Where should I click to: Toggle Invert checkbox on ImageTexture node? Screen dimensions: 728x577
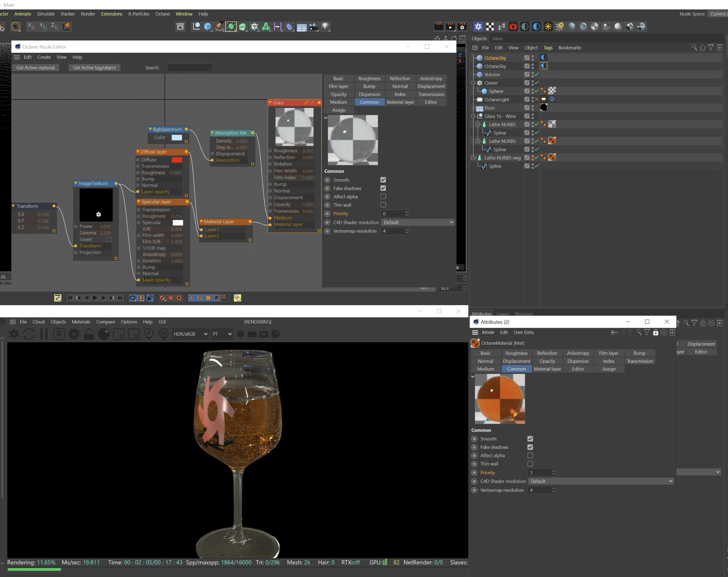point(109,240)
